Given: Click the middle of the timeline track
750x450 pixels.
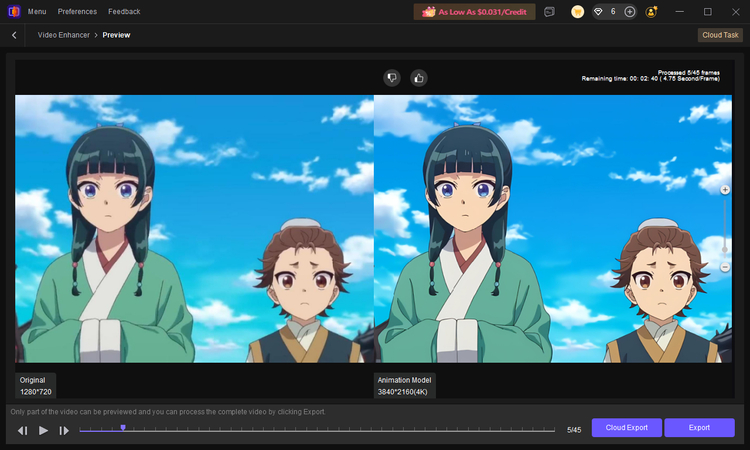Looking at the screenshot, I should pyautogui.click(x=317, y=430).
